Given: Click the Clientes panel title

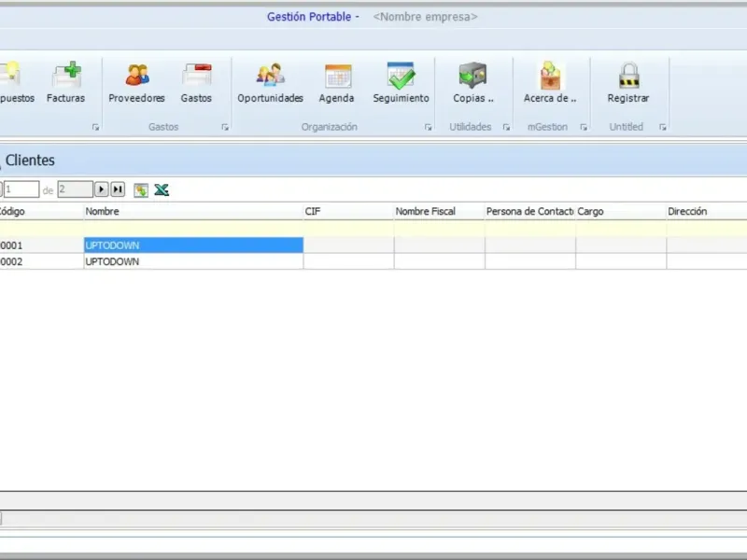Looking at the screenshot, I should (30, 161).
